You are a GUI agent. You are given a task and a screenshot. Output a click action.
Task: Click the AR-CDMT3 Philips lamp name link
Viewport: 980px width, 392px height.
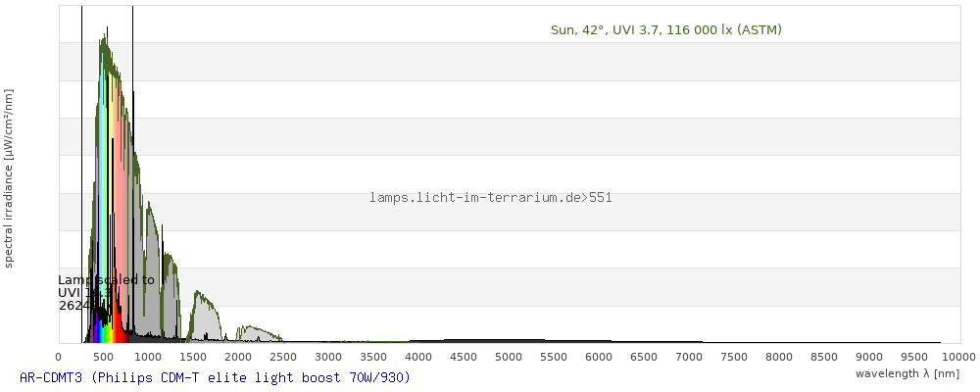point(214,377)
